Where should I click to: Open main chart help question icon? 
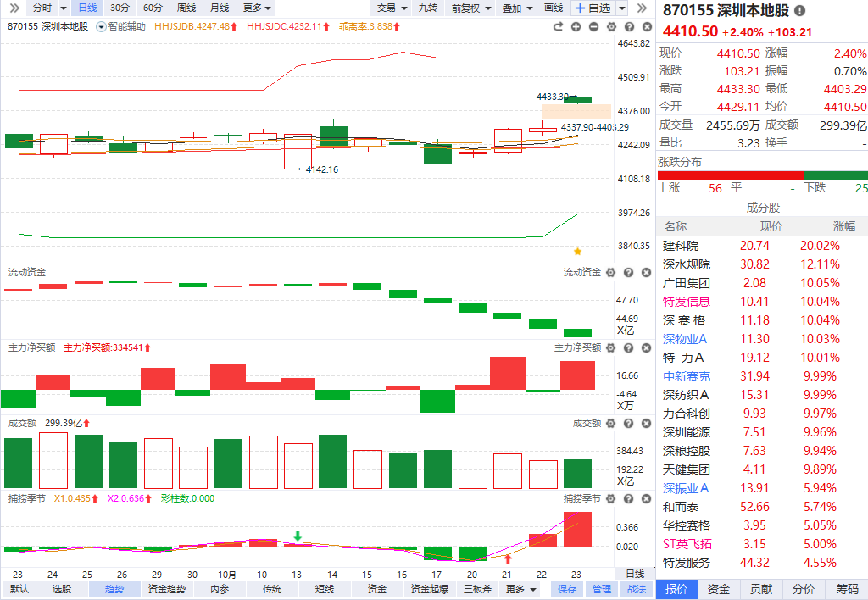tap(629, 26)
